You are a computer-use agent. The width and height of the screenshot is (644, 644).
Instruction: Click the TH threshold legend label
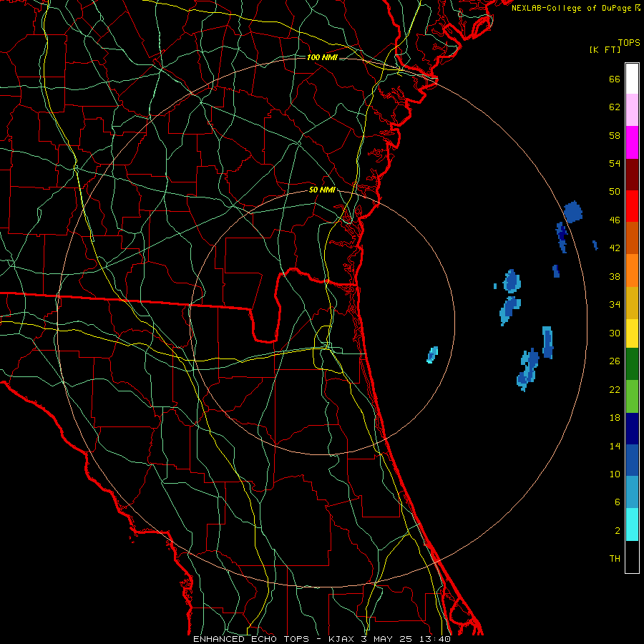[615, 559]
